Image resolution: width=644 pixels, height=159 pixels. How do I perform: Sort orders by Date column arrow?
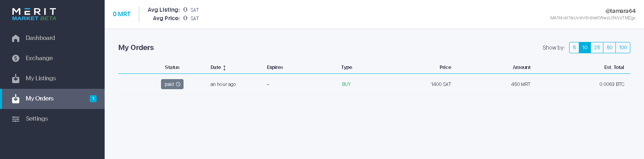pos(224,68)
